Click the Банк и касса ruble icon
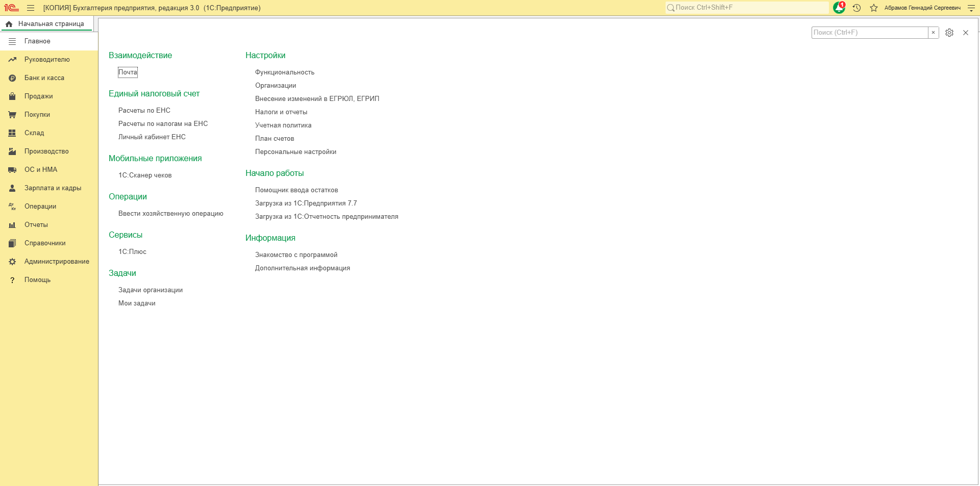The height and width of the screenshot is (486, 980). pos(12,78)
